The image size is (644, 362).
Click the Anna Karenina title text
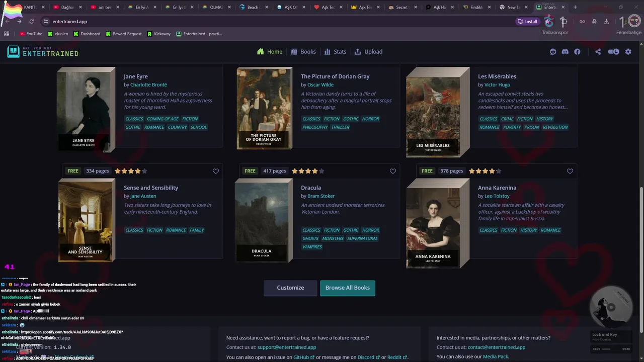pos(497,188)
